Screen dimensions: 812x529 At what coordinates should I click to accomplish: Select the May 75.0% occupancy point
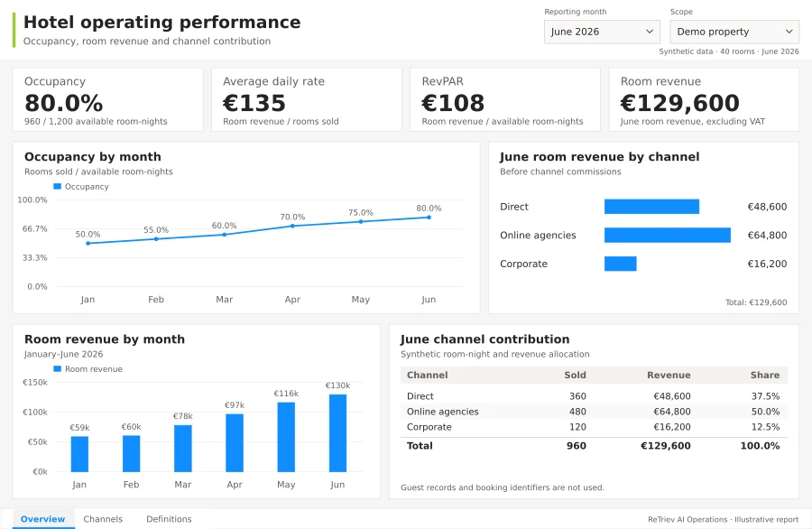click(x=361, y=222)
